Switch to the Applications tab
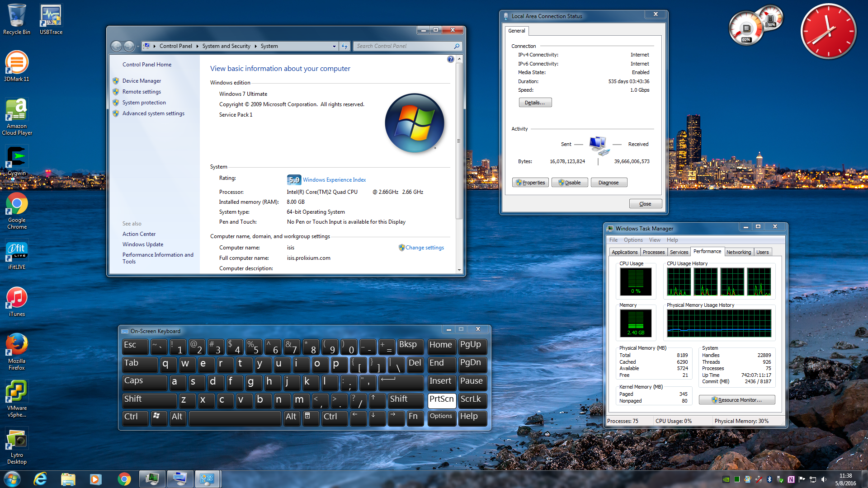The width and height of the screenshot is (868, 488). pyautogui.click(x=625, y=252)
